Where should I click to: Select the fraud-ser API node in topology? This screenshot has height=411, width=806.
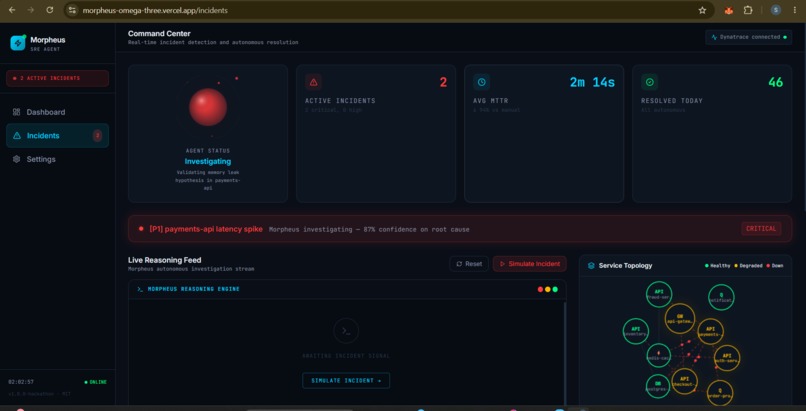[659, 294]
